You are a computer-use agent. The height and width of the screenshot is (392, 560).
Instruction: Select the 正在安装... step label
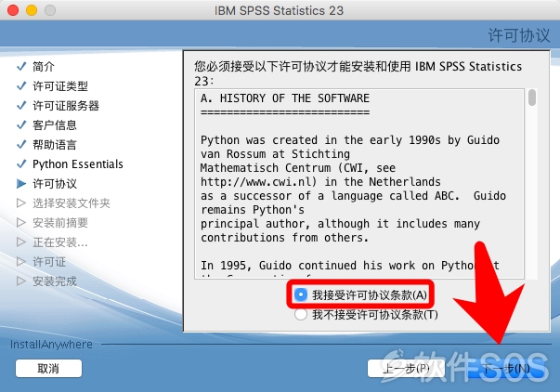[x=60, y=242]
